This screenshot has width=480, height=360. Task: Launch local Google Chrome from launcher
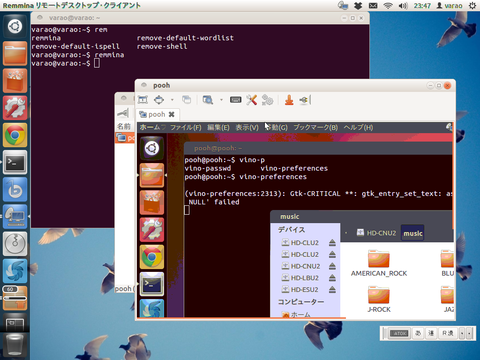(15, 135)
